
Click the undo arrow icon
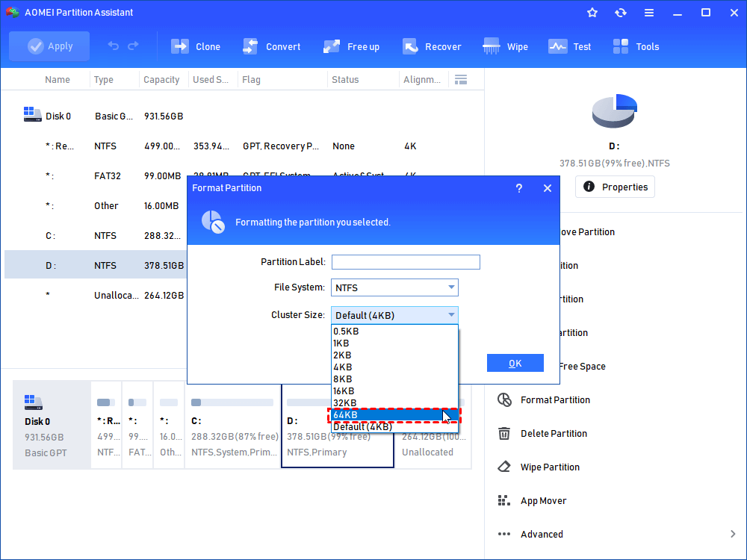(113, 46)
